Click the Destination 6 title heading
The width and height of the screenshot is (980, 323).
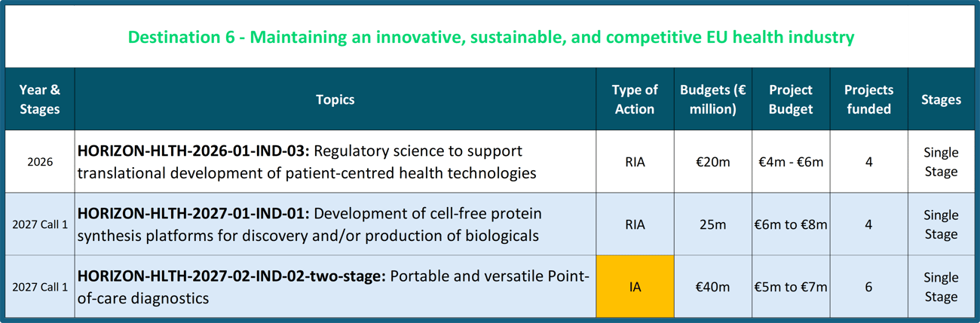pyautogui.click(x=491, y=37)
